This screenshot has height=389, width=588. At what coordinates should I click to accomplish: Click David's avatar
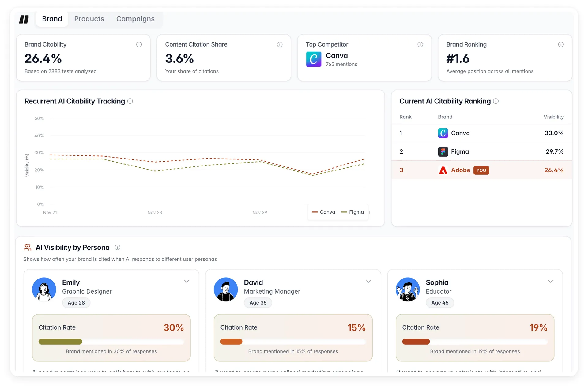(226, 290)
